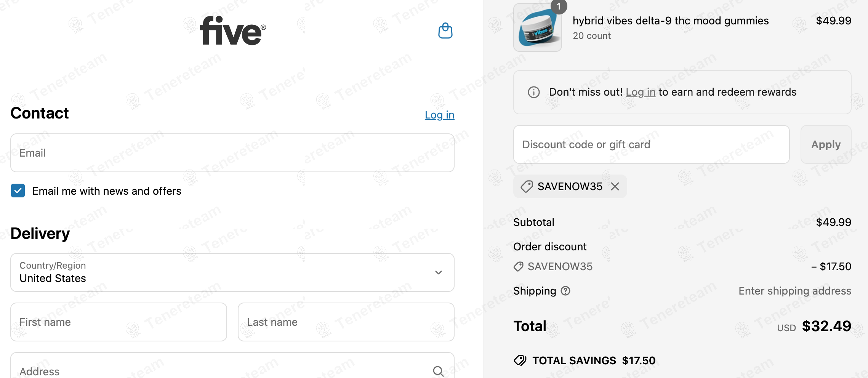Click the rewards info circle icon
Viewport: 868px width, 378px height.
[x=533, y=92]
